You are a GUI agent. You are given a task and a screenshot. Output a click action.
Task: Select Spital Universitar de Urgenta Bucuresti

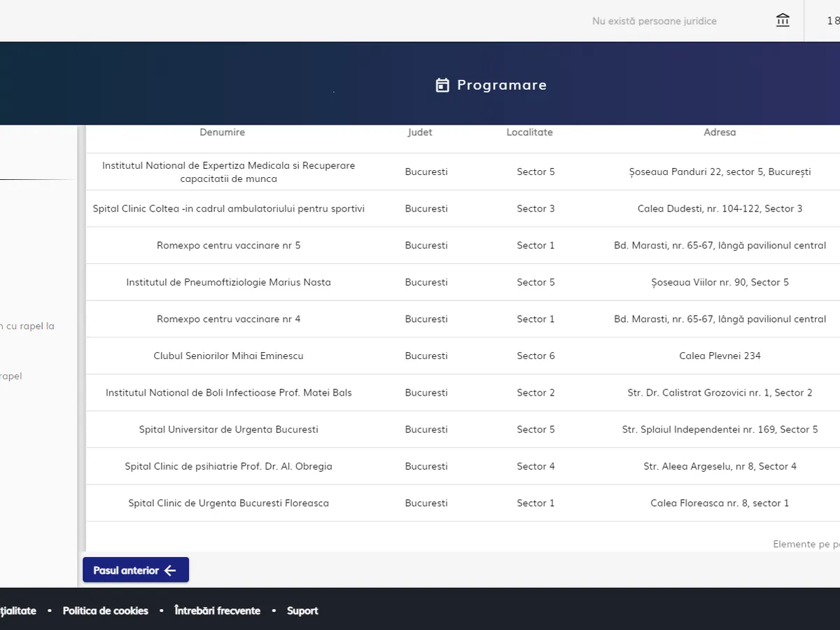point(229,429)
